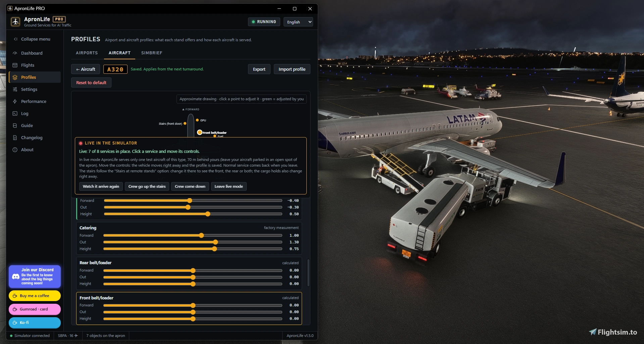This screenshot has width=644, height=344.
Task: Click the Rear belt/loader Out slider
Action: [x=193, y=277]
